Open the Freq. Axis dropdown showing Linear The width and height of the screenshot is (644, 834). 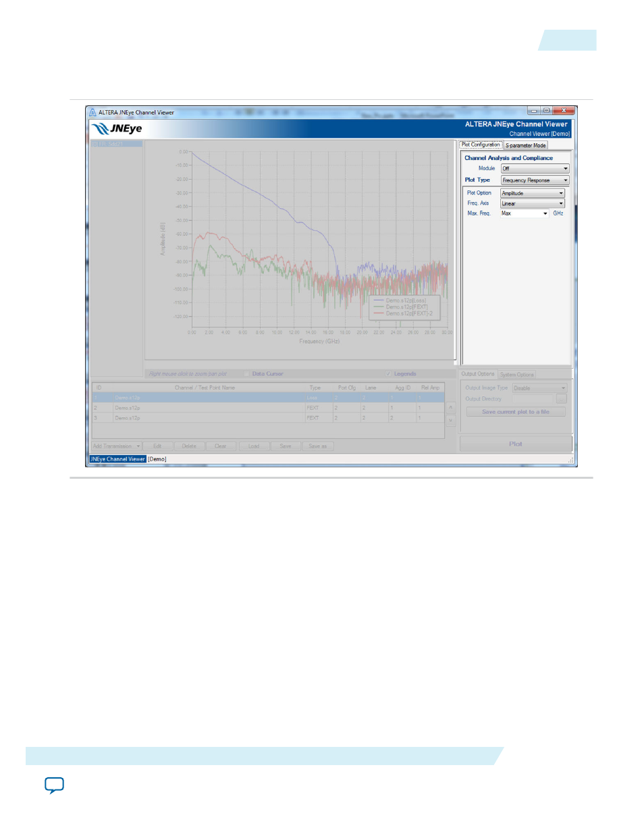point(532,203)
